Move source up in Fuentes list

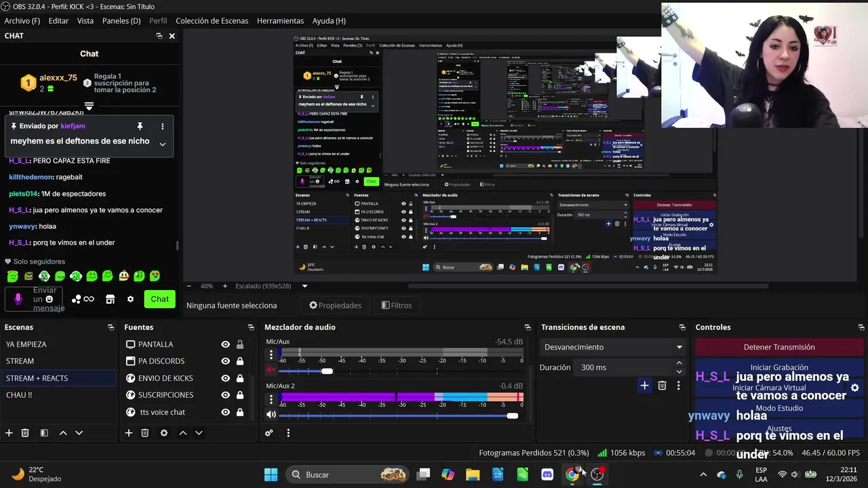[182, 433]
